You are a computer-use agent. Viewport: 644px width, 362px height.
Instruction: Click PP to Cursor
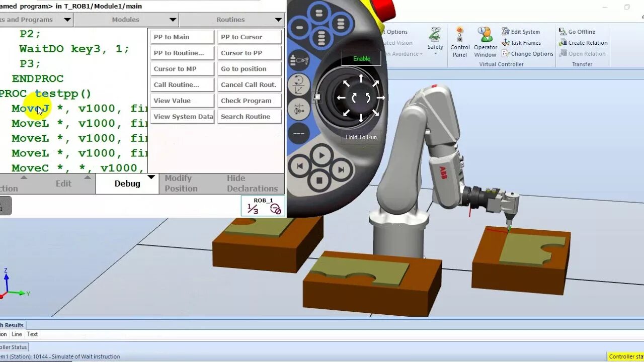pyautogui.click(x=249, y=37)
